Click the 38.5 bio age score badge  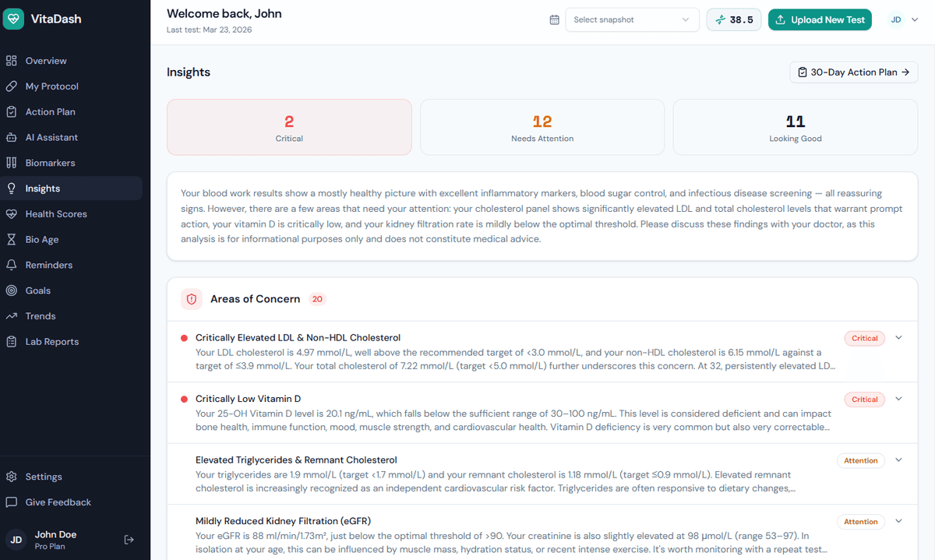tap(733, 19)
